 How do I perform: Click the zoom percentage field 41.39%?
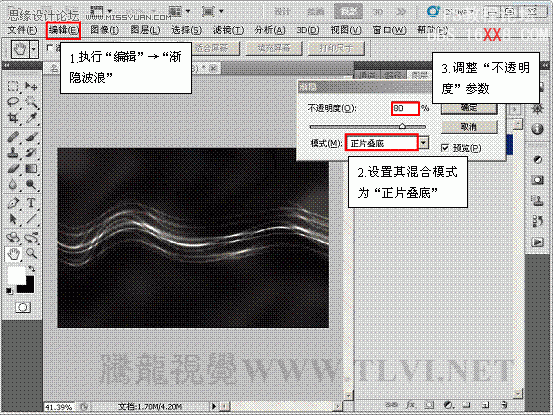59,407
